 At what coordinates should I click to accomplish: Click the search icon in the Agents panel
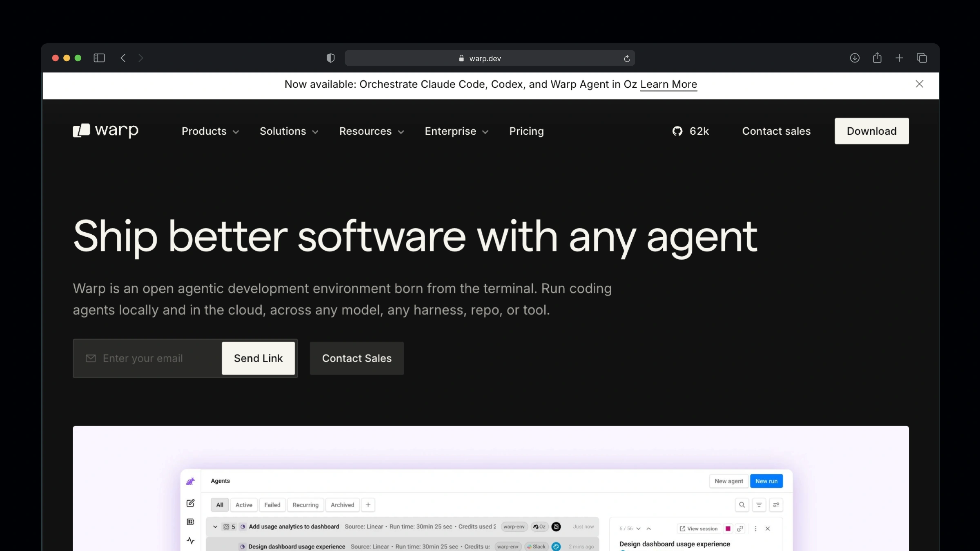pyautogui.click(x=742, y=505)
